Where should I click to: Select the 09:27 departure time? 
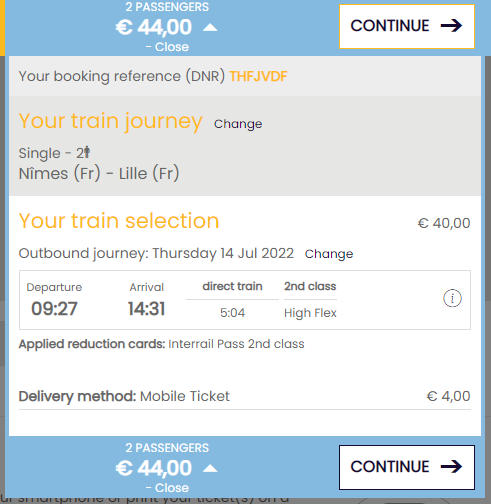54,309
